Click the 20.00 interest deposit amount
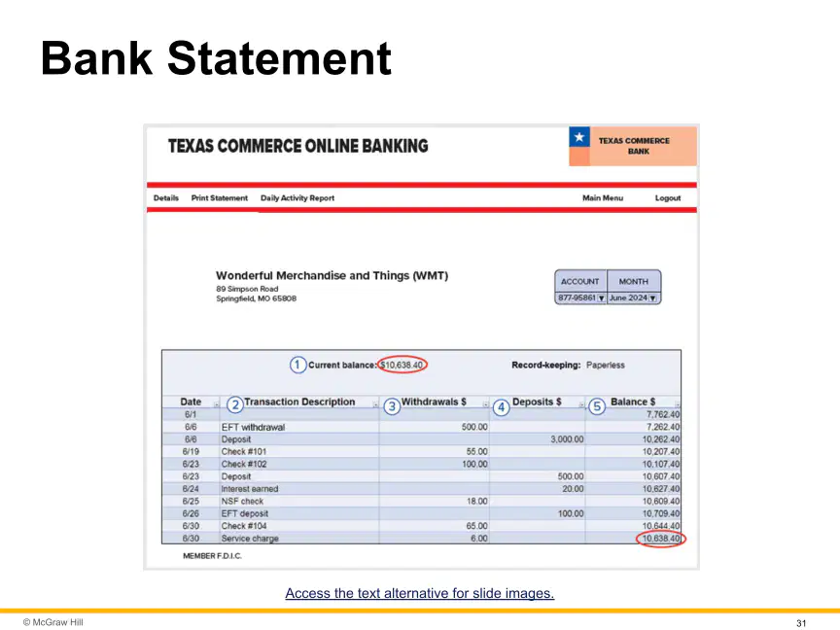 [573, 489]
